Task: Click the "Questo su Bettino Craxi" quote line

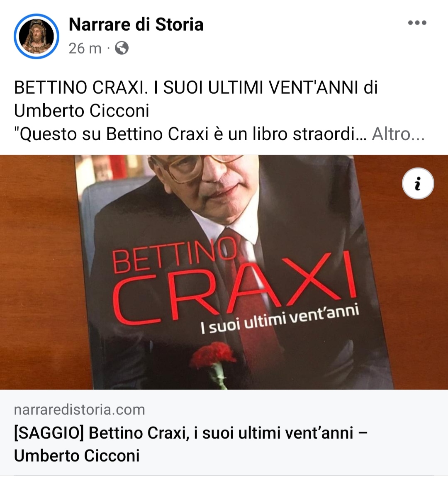Action: coord(190,134)
